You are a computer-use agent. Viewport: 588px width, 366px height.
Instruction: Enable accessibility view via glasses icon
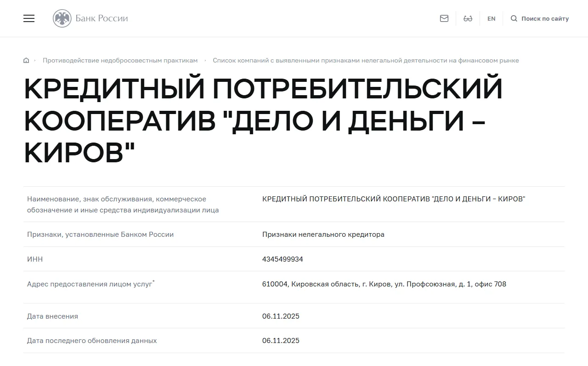[x=468, y=18]
